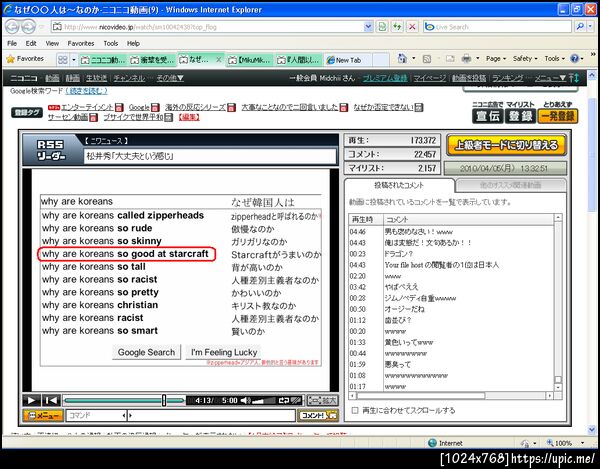The width and height of the screenshot is (600, 469).
Task: Toggle the video repeat loop icon
Action: (284, 401)
